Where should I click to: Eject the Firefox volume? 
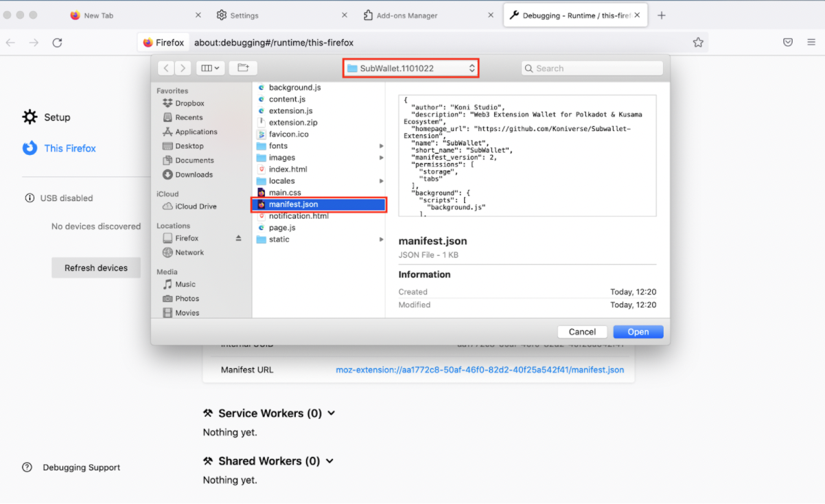(239, 238)
